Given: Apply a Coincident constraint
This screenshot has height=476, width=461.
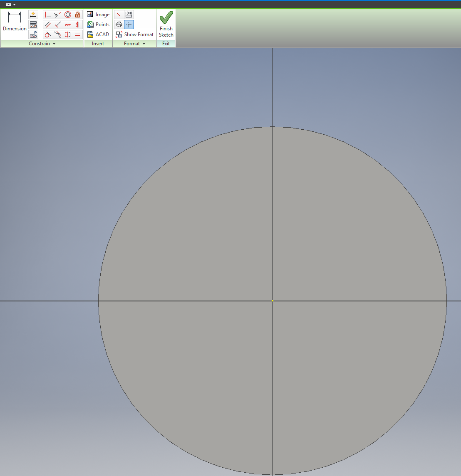Looking at the screenshot, I should click(58, 14).
